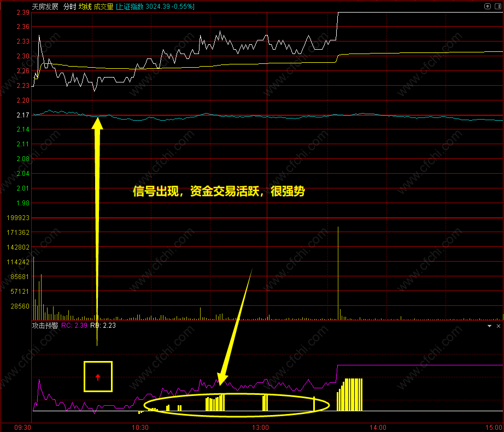This screenshot has width=504, height=432.
Task: Click the 2.33 price axis label
Action: 23,42
